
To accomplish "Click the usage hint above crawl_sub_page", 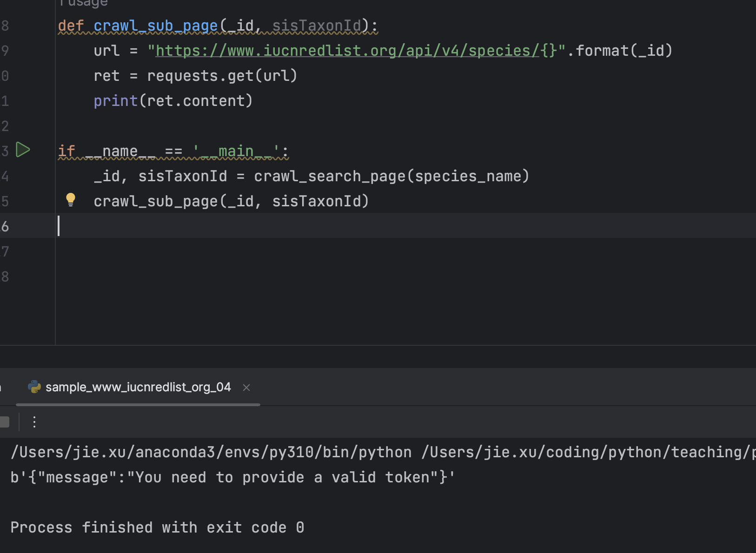I will (84, 4).
